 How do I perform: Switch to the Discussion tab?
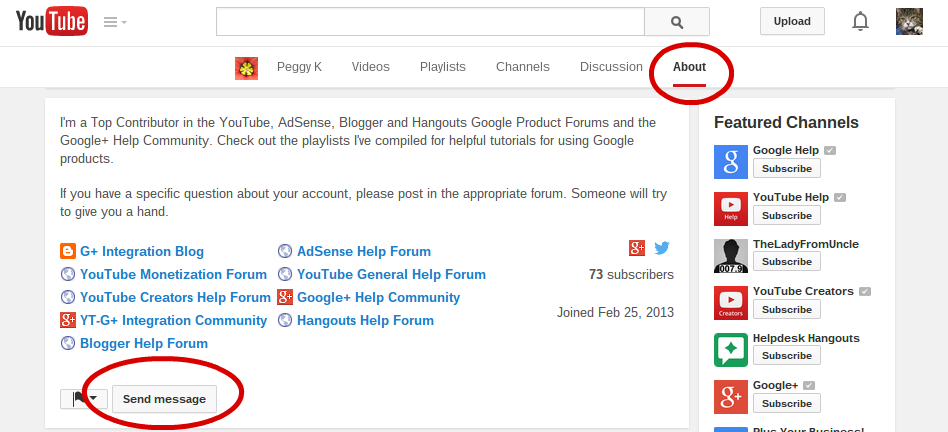(x=611, y=67)
